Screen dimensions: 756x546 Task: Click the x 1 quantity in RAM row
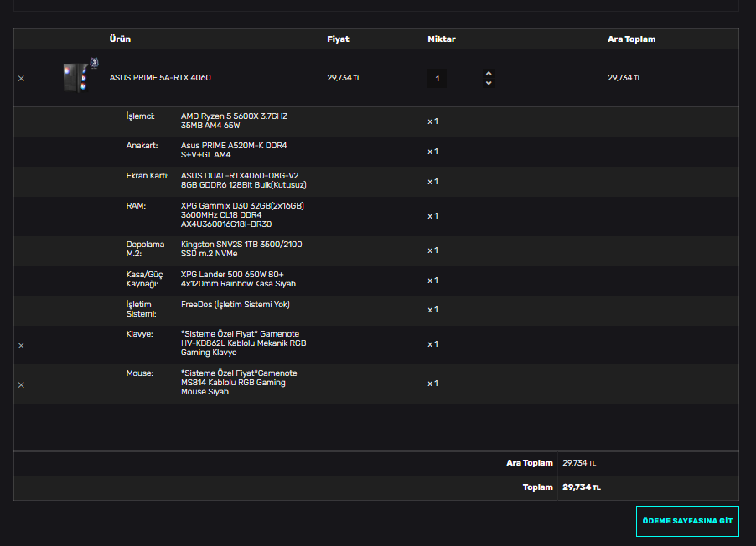pyautogui.click(x=433, y=216)
